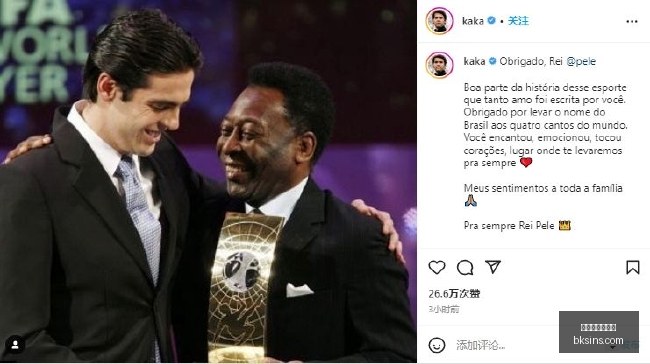The image size is (650, 364).
Task: View the list of 26.6万次赞 likes
Action: click(454, 294)
